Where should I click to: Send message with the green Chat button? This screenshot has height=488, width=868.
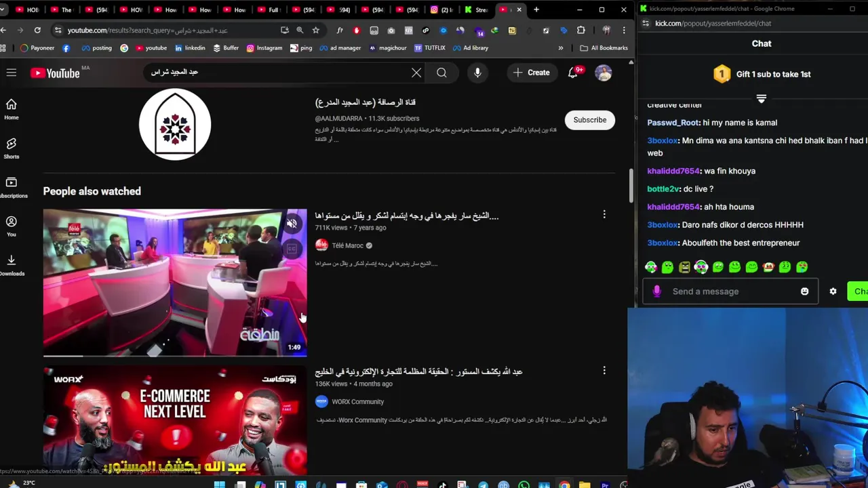[859, 291]
